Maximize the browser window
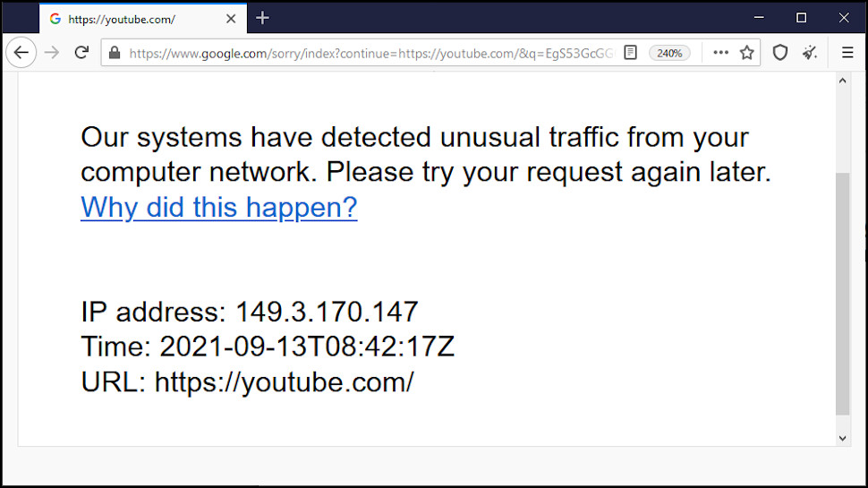 point(801,18)
